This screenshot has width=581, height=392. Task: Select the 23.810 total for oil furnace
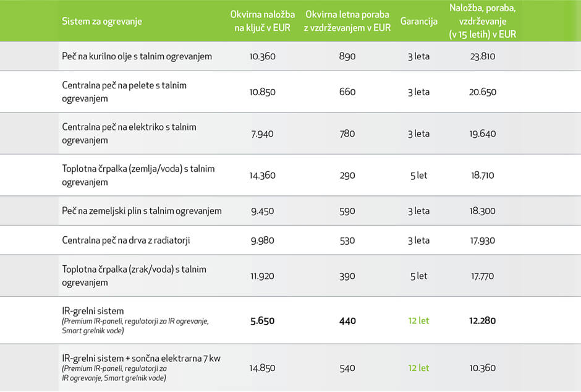click(483, 56)
